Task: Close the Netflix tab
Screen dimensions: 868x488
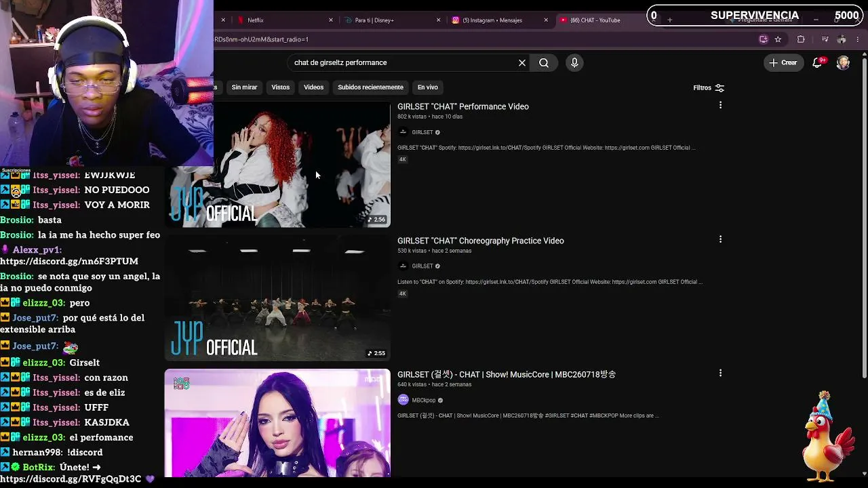Action: point(331,20)
